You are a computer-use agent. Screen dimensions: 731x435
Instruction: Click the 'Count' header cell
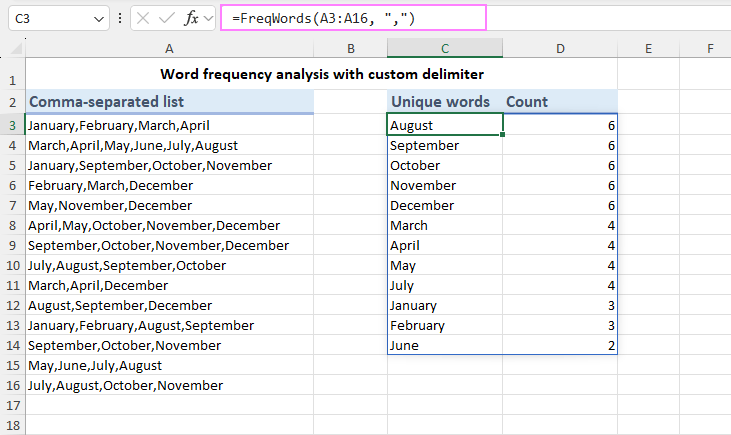tap(560, 102)
